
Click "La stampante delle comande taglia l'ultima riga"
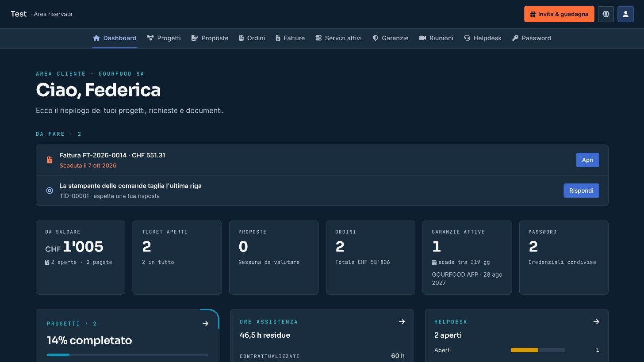point(130,186)
